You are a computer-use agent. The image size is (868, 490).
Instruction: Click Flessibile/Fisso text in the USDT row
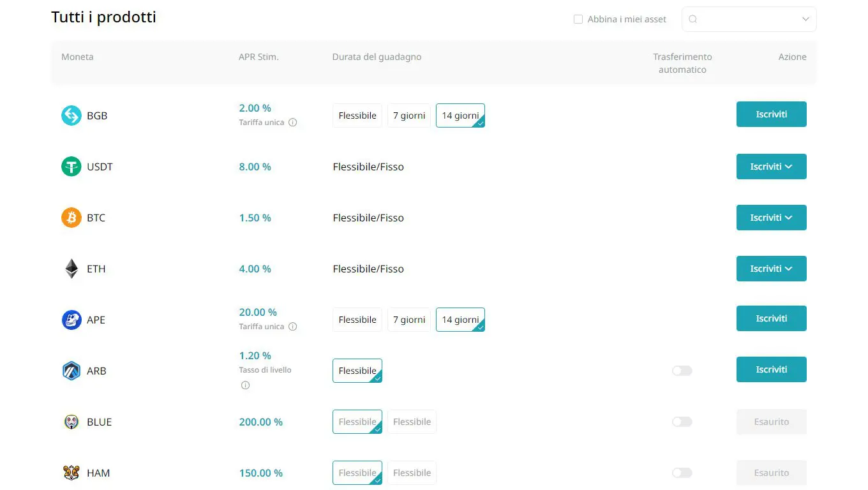(x=368, y=167)
